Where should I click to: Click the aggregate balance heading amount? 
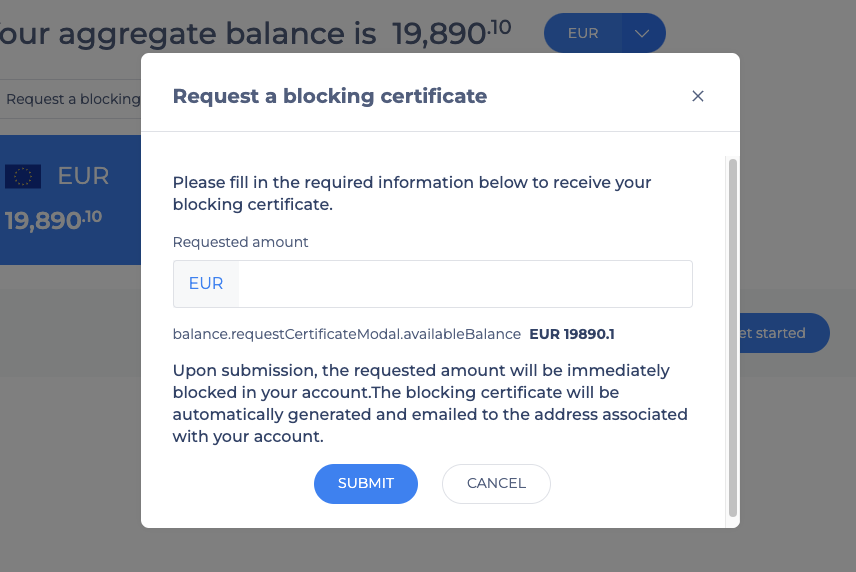pyautogui.click(x=451, y=33)
